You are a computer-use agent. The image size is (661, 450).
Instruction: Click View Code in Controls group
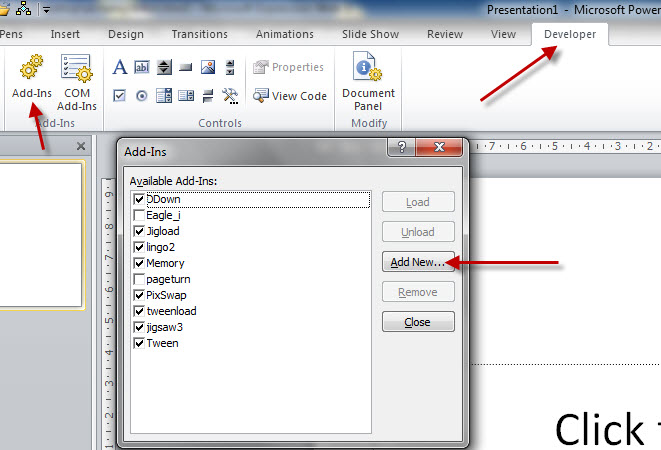(290, 96)
